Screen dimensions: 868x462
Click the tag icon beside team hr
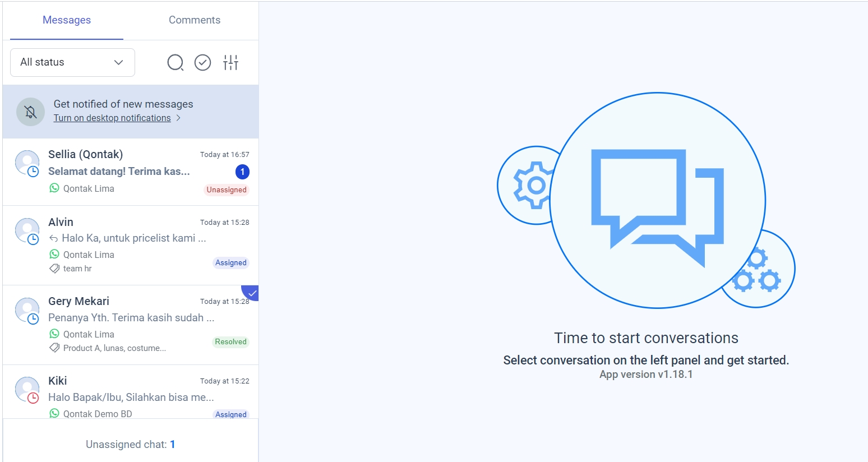click(x=54, y=269)
